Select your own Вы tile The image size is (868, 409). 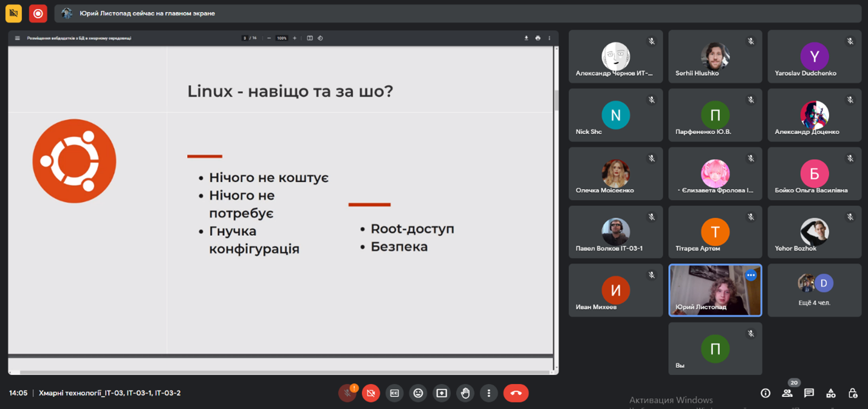pos(715,348)
